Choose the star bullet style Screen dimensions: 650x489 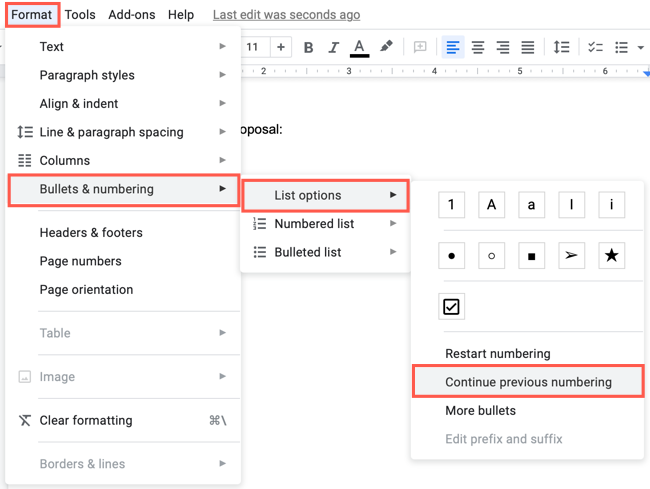[x=611, y=255]
